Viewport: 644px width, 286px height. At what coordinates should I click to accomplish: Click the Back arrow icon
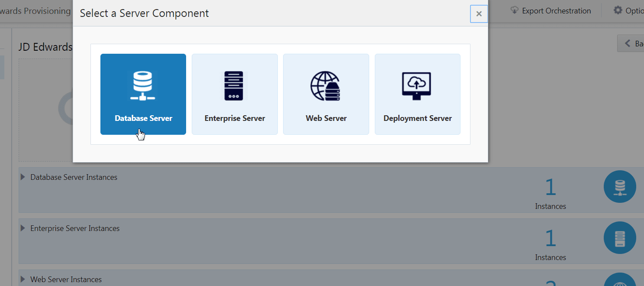pyautogui.click(x=628, y=43)
